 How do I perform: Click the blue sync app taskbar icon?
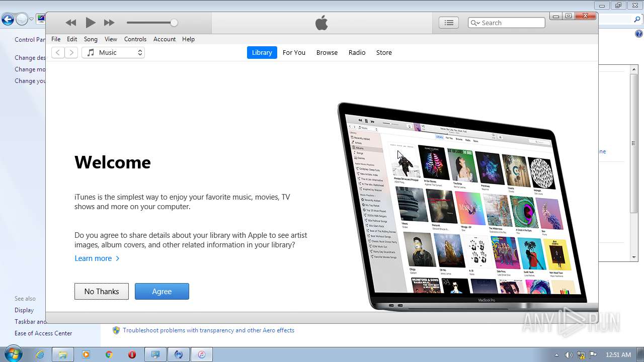179,354
